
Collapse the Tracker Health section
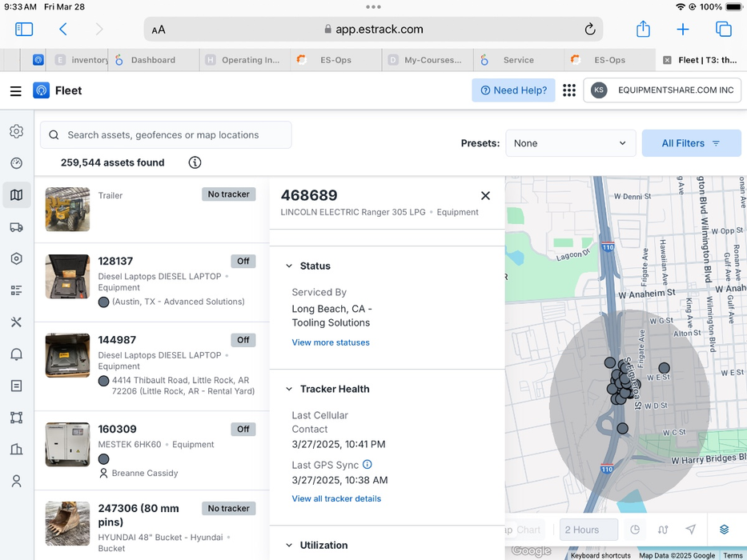[x=289, y=390]
